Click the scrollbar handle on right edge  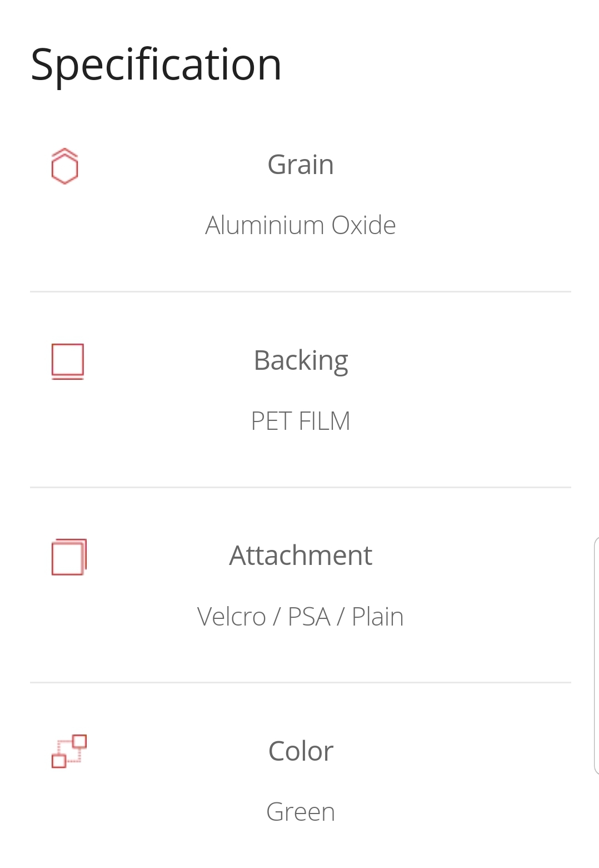pyautogui.click(x=596, y=656)
